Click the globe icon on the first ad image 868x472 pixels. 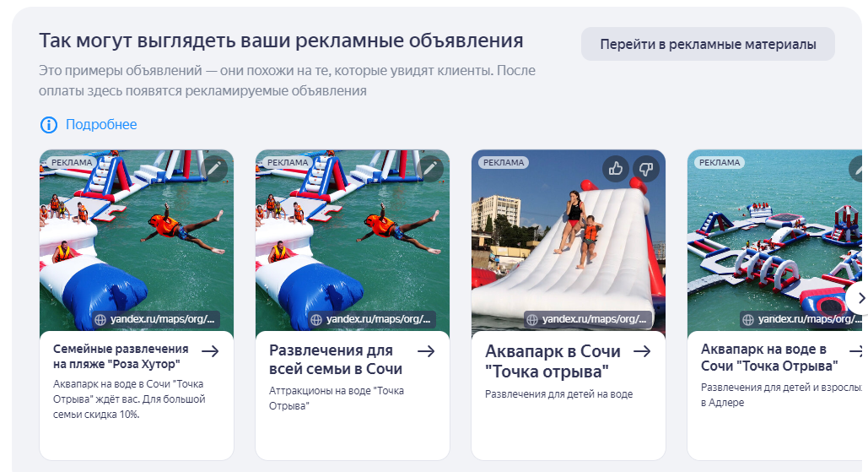click(100, 320)
